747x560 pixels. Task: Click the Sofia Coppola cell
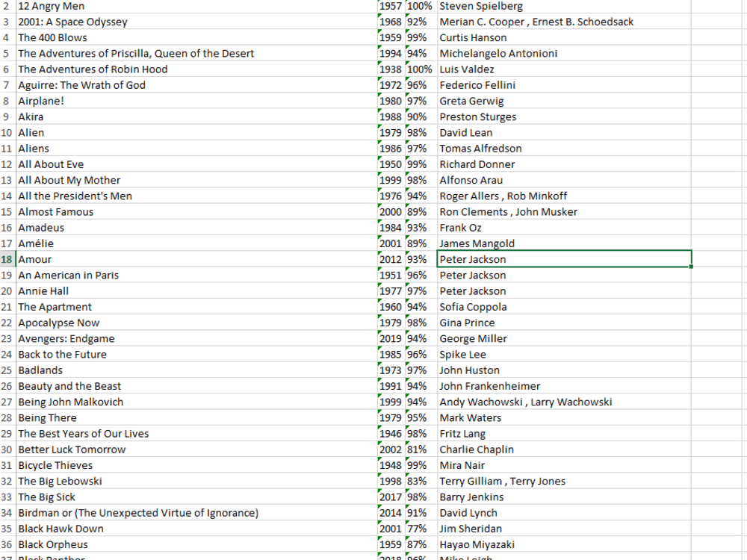(x=564, y=306)
